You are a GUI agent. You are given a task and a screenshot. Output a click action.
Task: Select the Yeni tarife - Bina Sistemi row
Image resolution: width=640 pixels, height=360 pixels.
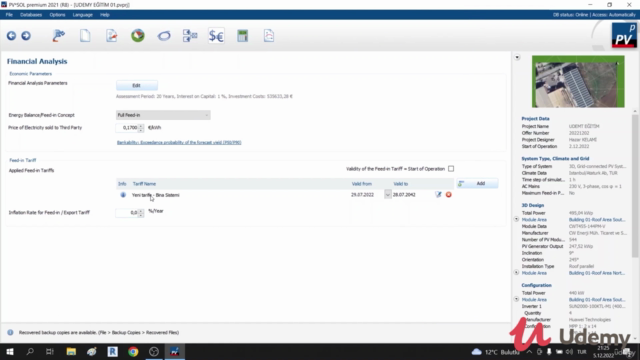pos(286,195)
